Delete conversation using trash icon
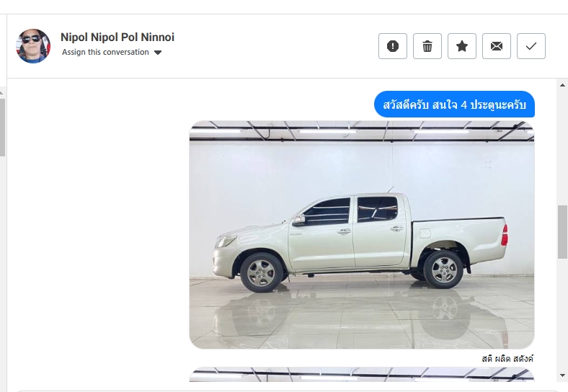Image resolution: width=568 pixels, height=392 pixels. [x=427, y=46]
